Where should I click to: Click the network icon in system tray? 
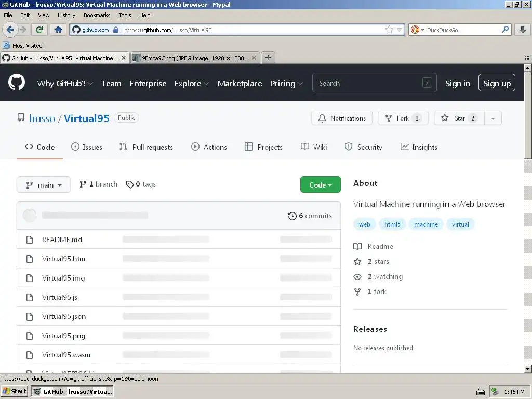coord(495,392)
